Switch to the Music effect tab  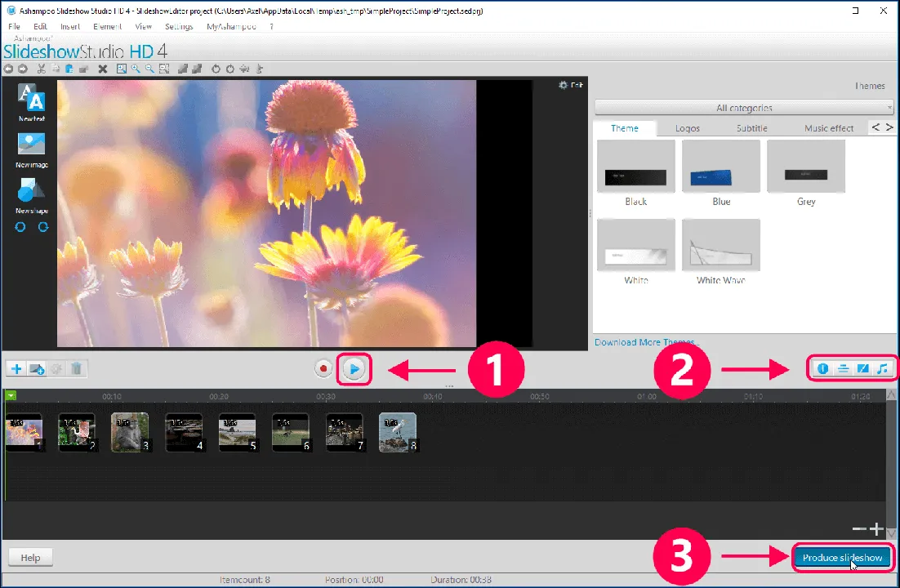point(829,128)
